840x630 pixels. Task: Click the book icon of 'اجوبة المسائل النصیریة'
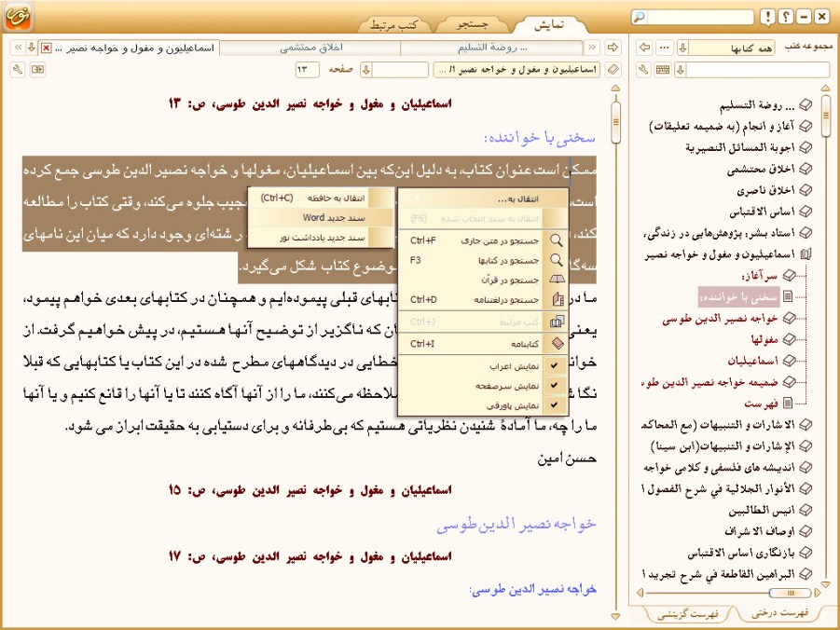[806, 148]
